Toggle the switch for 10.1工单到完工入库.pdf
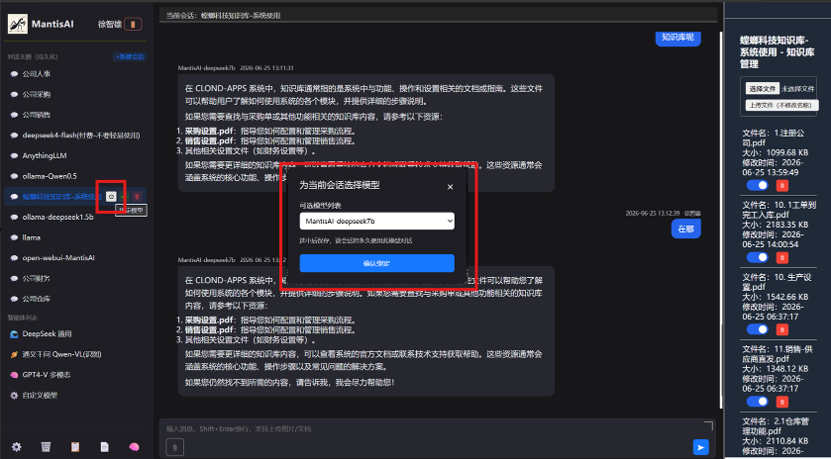Screen dimensions: 831x459 (758, 257)
